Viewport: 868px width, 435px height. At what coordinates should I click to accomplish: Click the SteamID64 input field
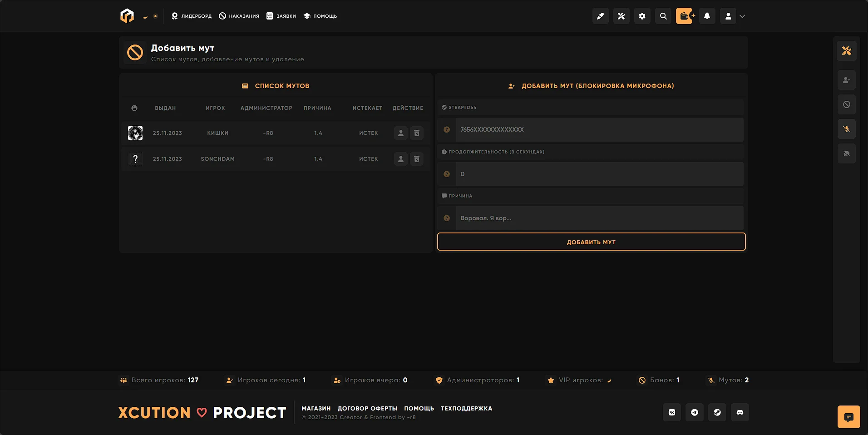[x=599, y=129]
